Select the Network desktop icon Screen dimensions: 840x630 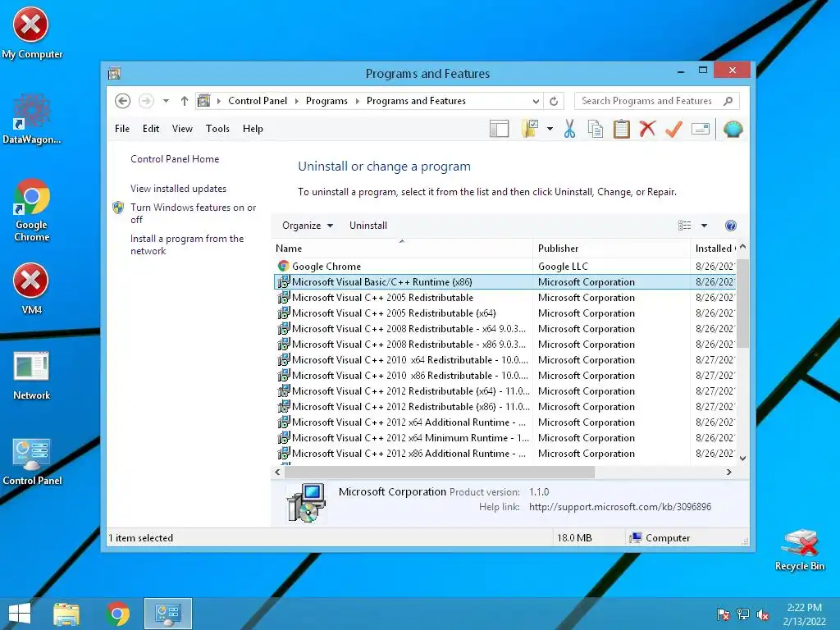pyautogui.click(x=32, y=375)
